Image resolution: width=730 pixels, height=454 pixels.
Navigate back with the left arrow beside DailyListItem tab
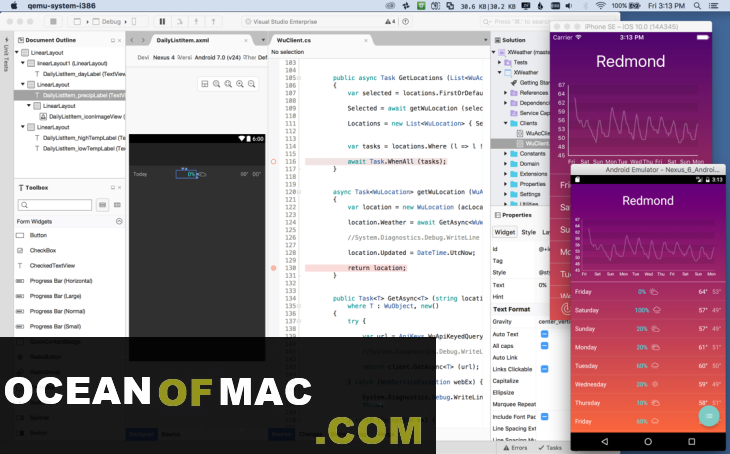(132, 40)
